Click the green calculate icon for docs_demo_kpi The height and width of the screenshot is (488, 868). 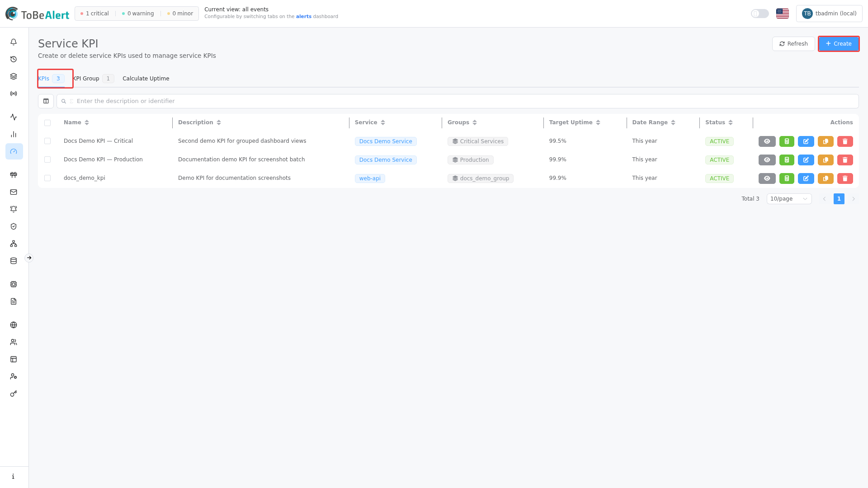pyautogui.click(x=787, y=178)
